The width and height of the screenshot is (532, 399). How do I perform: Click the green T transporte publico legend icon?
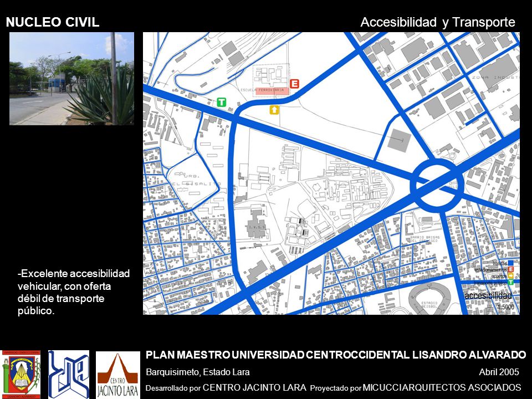click(510, 282)
